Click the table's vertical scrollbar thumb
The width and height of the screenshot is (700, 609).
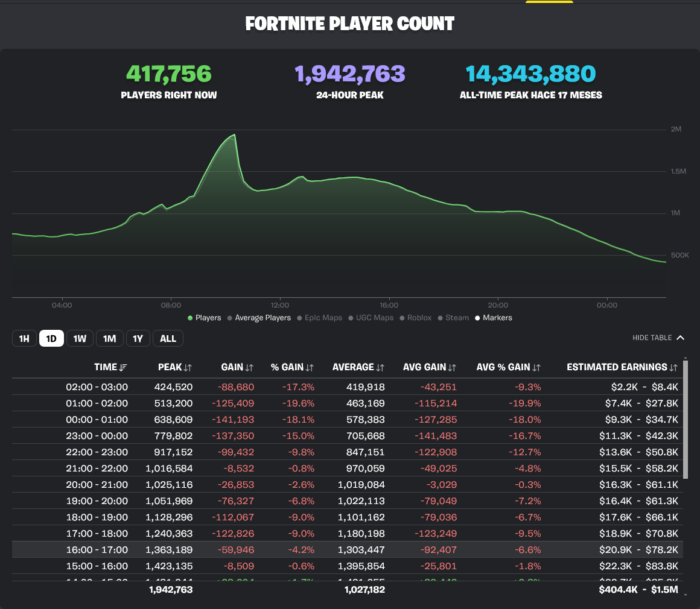[x=686, y=420]
